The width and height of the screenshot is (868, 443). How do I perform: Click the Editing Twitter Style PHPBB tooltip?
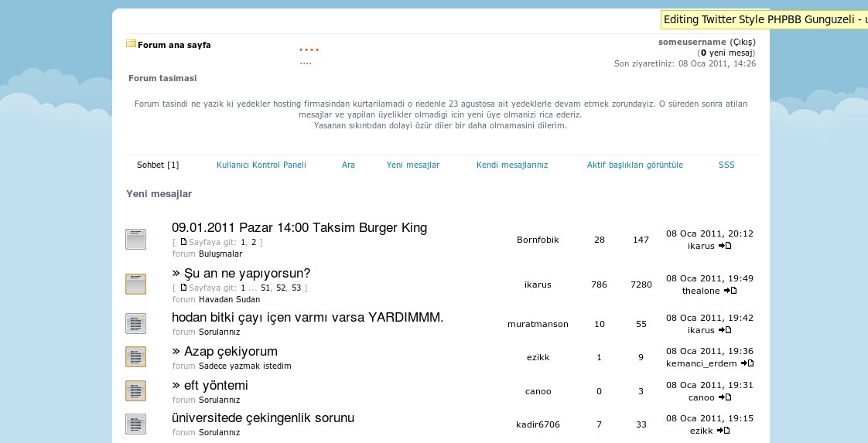(765, 20)
